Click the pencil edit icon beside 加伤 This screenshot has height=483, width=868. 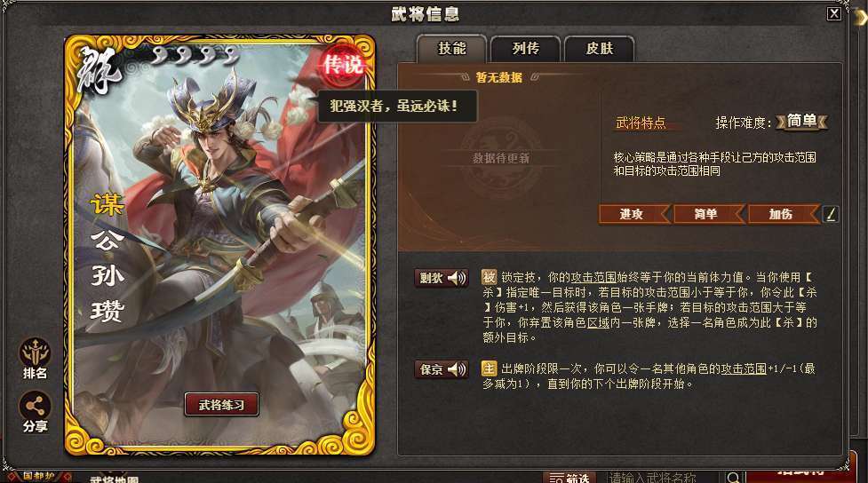click(831, 214)
